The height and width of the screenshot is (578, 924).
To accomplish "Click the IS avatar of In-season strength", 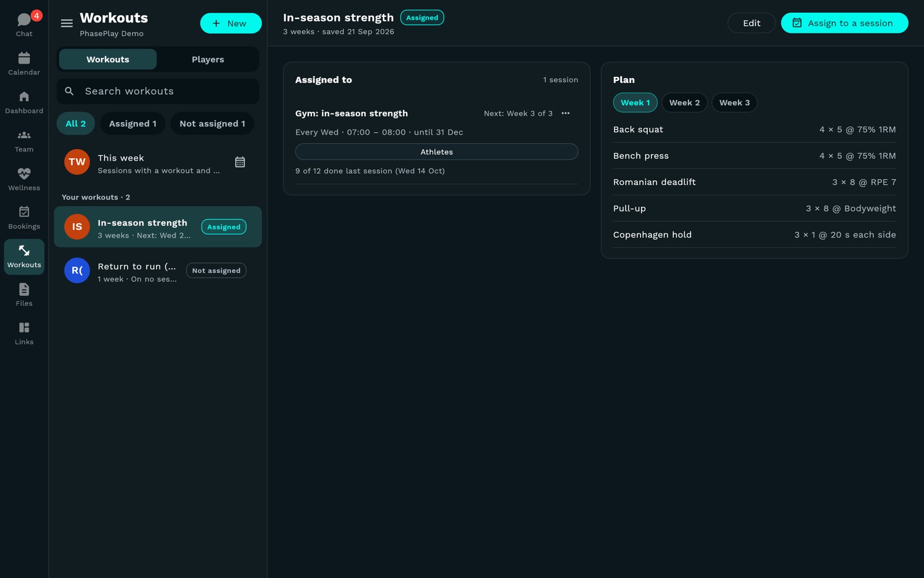I will point(77,227).
